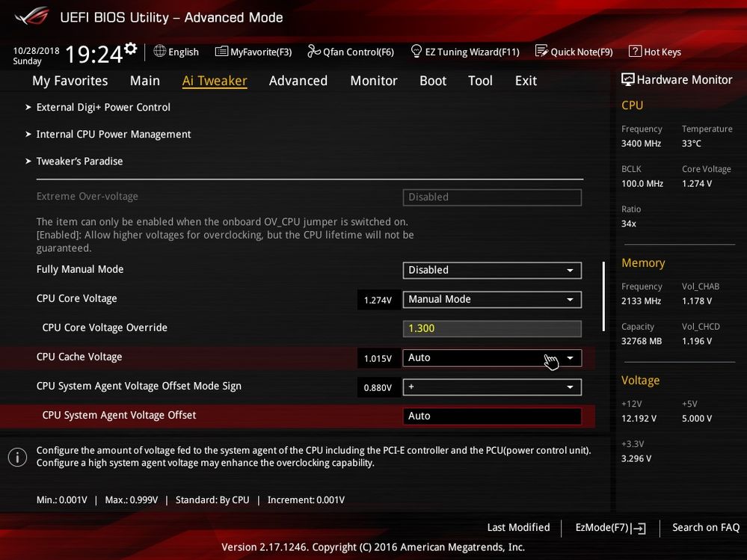Image resolution: width=747 pixels, height=560 pixels.
Task: Edit CPU Core Voltage Override value 1.300
Action: [x=492, y=328]
